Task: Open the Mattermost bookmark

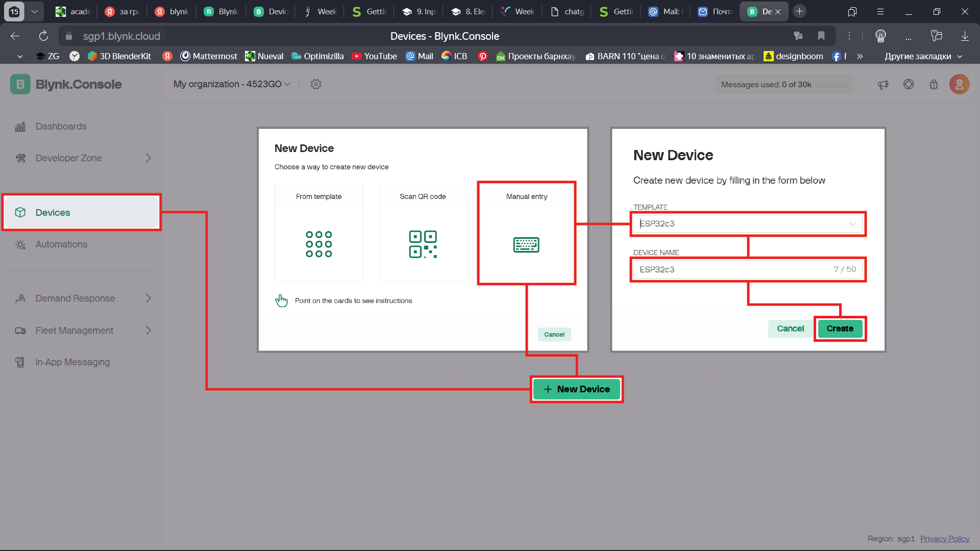Action: tap(209, 56)
